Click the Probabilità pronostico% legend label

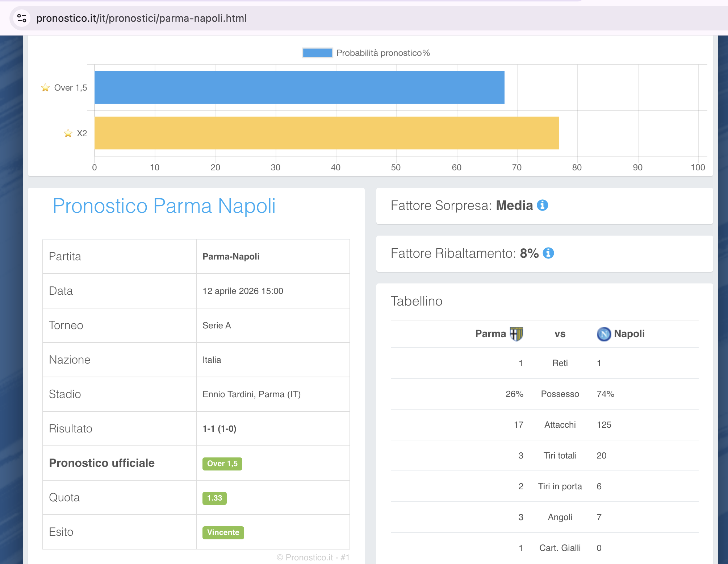(383, 53)
